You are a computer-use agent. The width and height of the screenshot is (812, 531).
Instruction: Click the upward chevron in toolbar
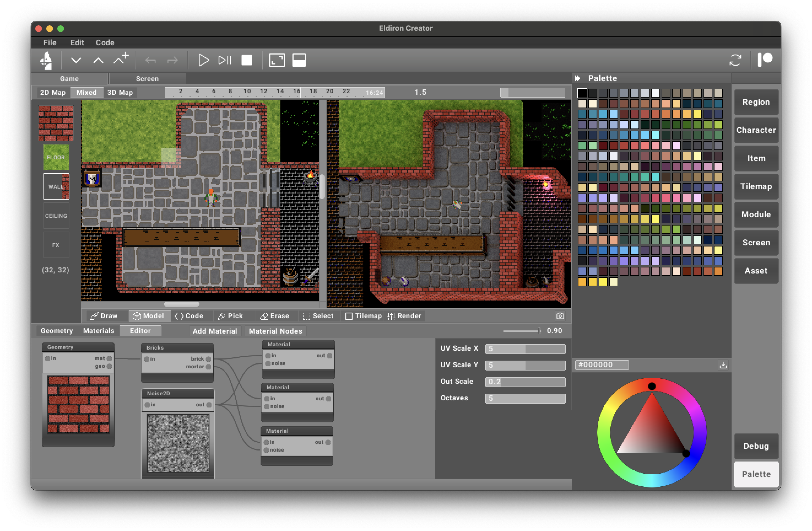[x=98, y=60]
